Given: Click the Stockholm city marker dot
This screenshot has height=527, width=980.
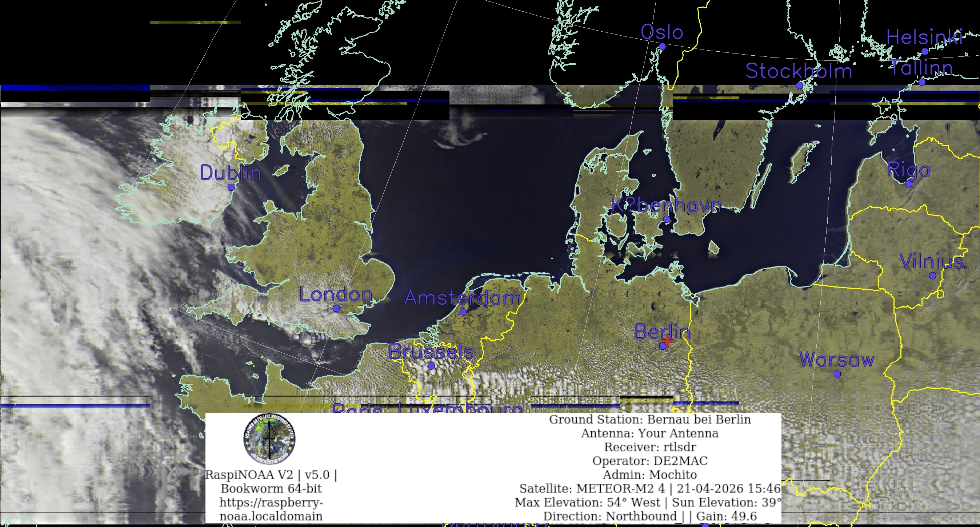Looking at the screenshot, I should pyautogui.click(x=799, y=85).
